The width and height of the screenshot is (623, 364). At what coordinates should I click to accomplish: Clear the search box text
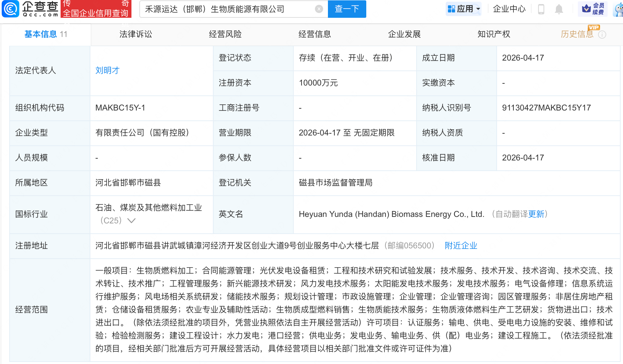(x=319, y=9)
